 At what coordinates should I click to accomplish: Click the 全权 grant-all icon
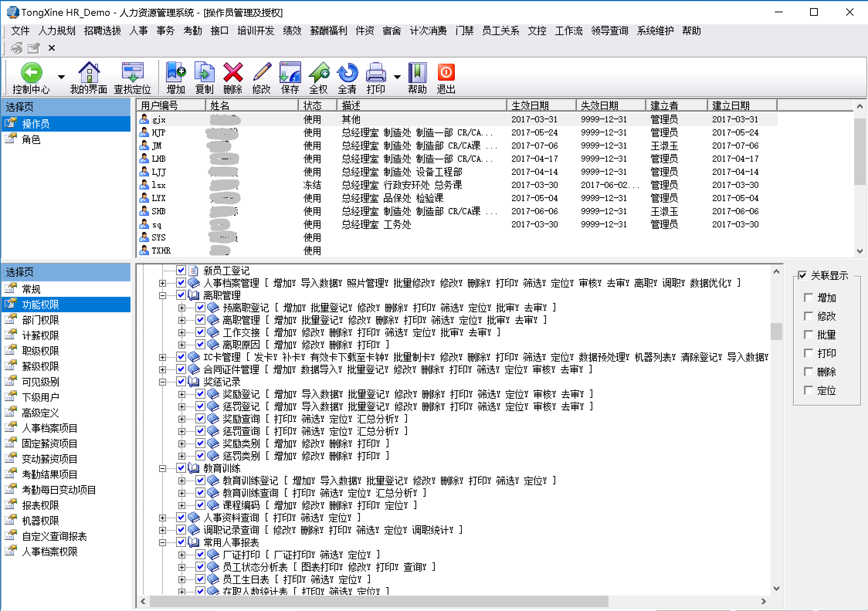click(319, 73)
